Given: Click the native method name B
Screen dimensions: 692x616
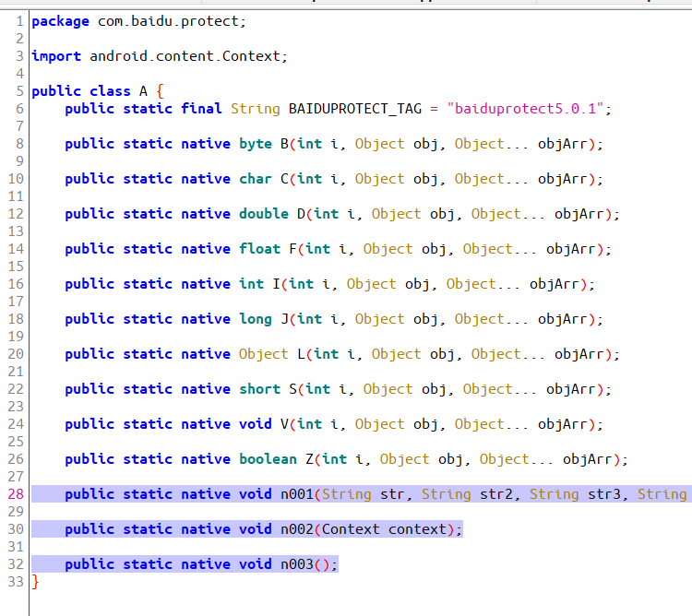Looking at the screenshot, I should [284, 144].
